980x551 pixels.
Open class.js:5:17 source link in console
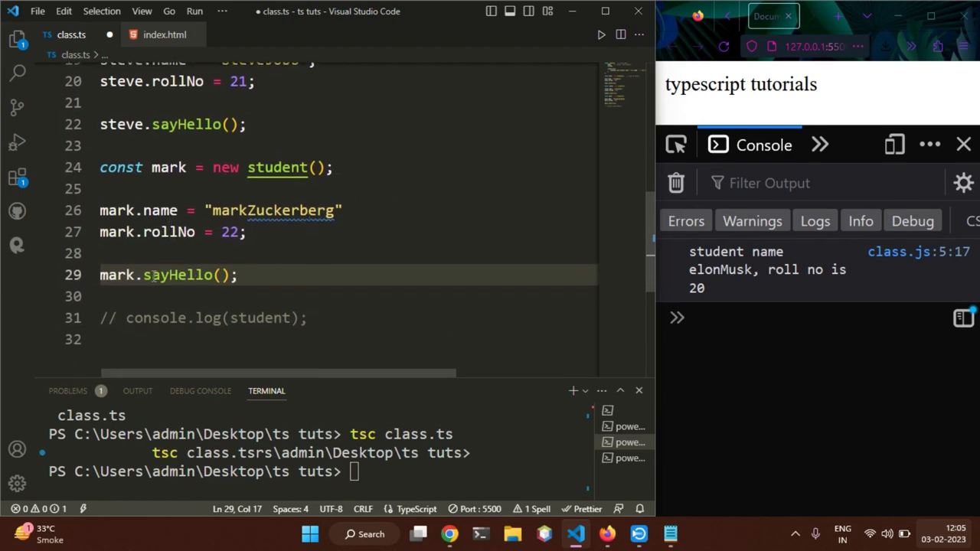click(919, 251)
